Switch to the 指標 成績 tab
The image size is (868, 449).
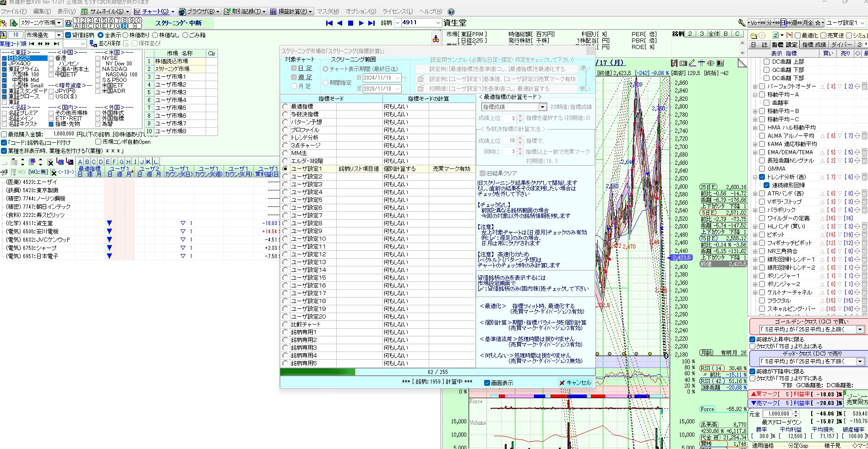(813, 44)
